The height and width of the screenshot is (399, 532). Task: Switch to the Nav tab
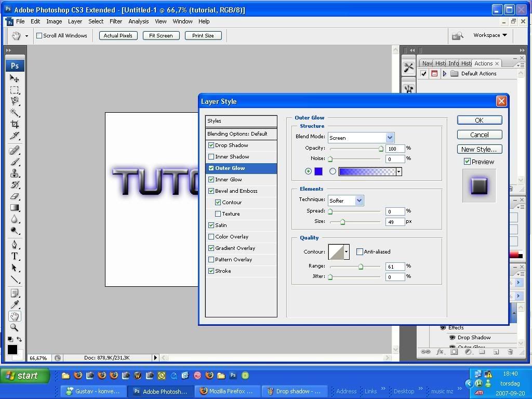pos(427,63)
